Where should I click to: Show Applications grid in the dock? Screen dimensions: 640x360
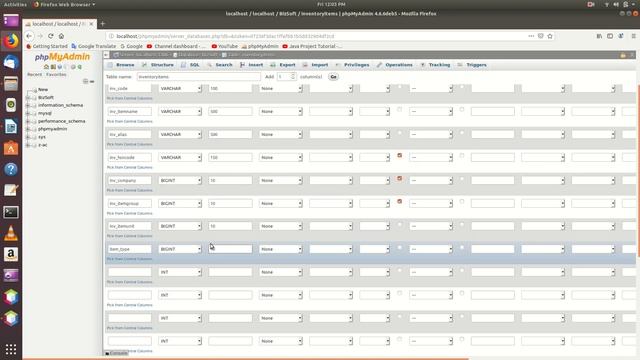(11, 349)
